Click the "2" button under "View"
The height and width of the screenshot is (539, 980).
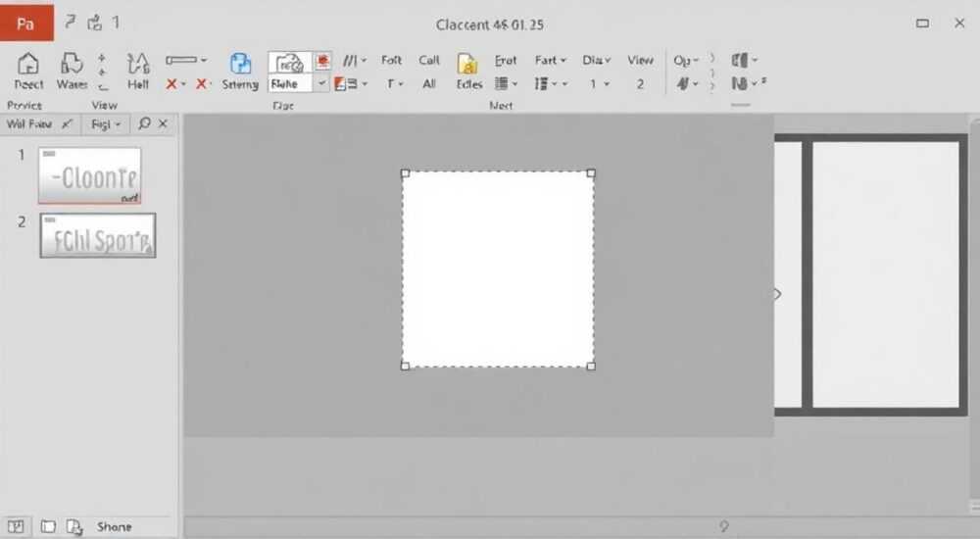click(x=640, y=83)
